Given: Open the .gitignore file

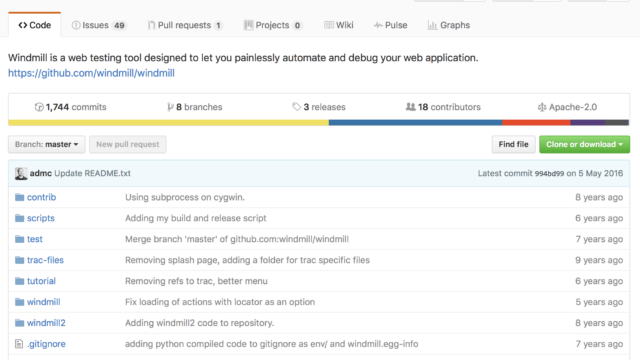Looking at the screenshot, I should click(x=46, y=344).
